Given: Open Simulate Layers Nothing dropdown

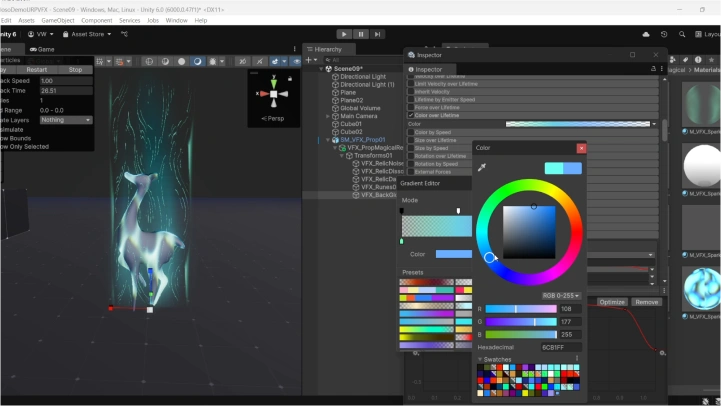Looking at the screenshot, I should [x=66, y=120].
